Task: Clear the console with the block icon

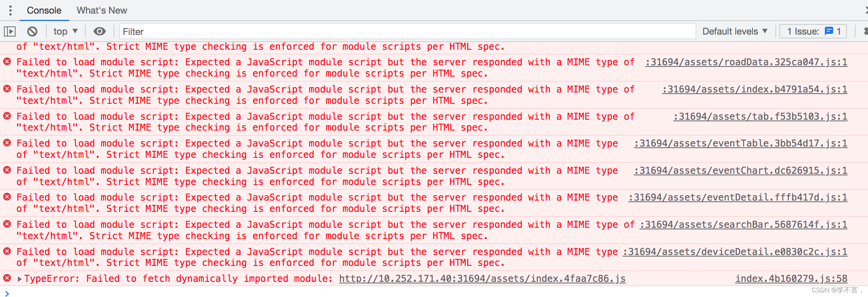Action: pyautogui.click(x=32, y=31)
